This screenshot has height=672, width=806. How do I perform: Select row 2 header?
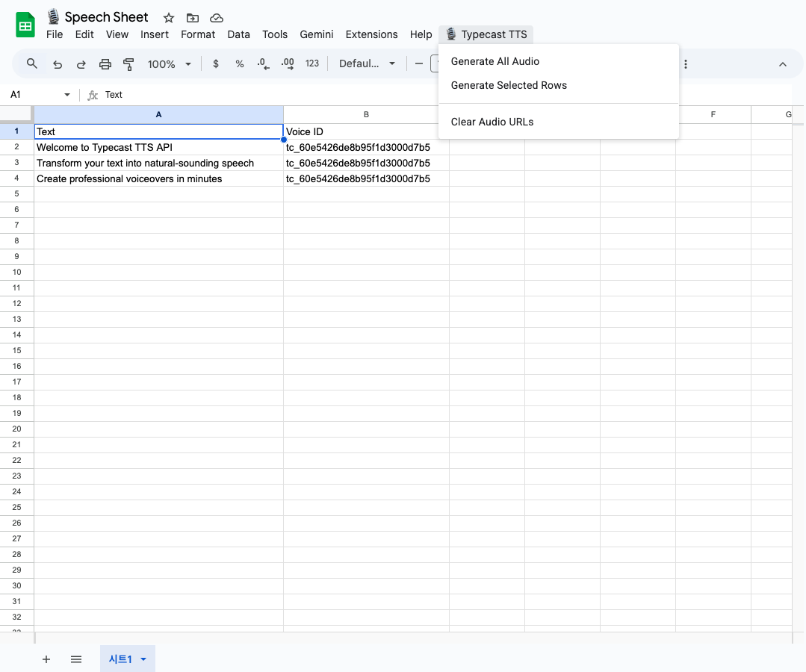pyautogui.click(x=17, y=147)
